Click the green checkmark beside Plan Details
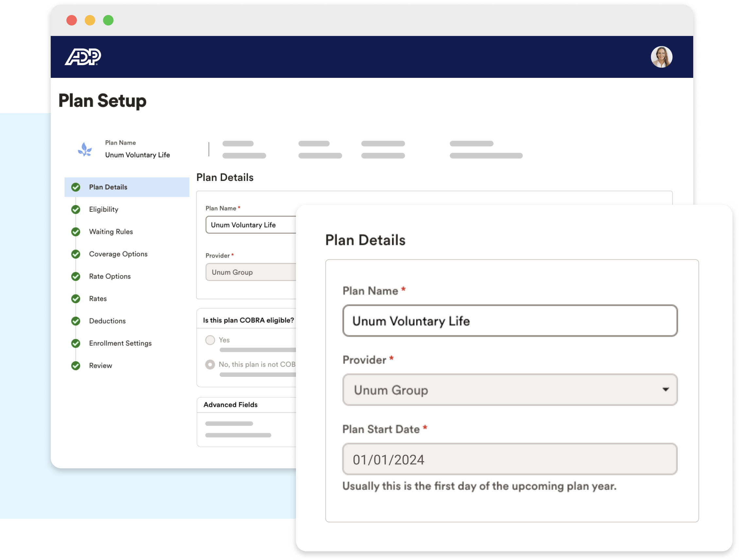This screenshot has height=560, width=739. click(76, 187)
